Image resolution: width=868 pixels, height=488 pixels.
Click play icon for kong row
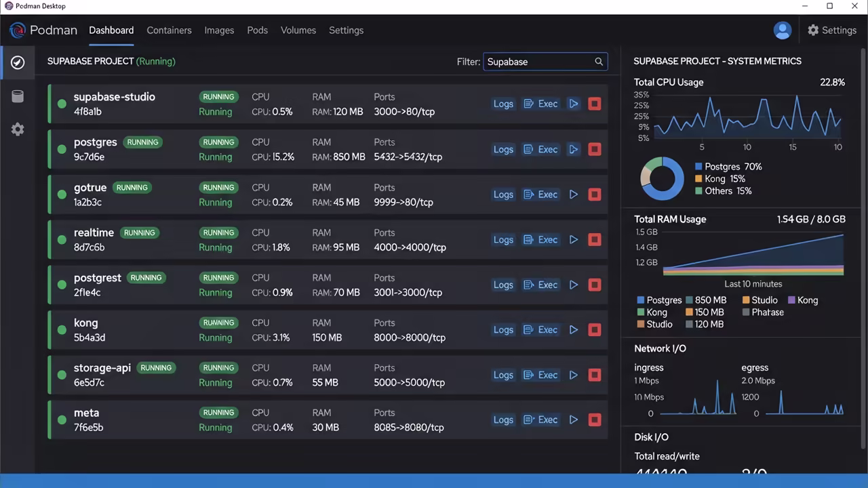574,329
